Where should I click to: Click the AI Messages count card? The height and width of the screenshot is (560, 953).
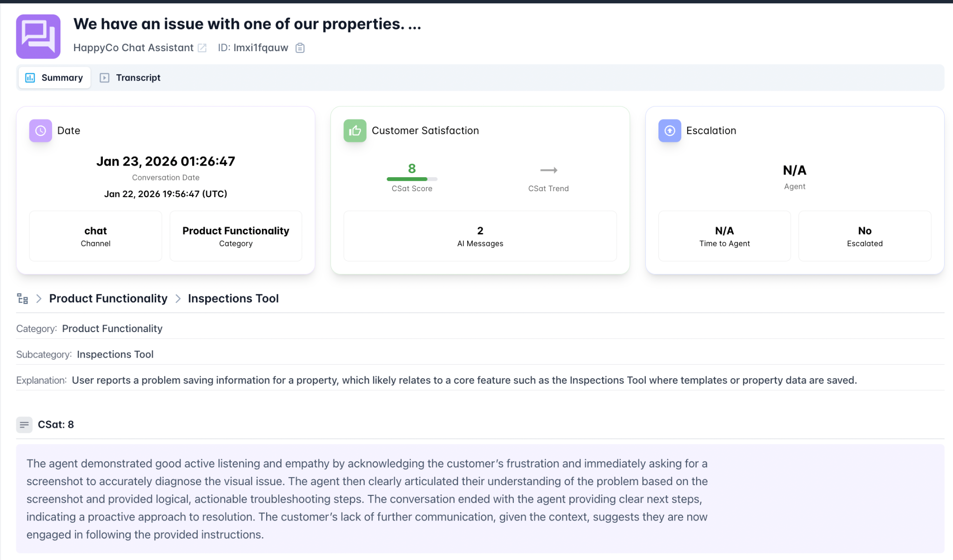click(x=480, y=236)
